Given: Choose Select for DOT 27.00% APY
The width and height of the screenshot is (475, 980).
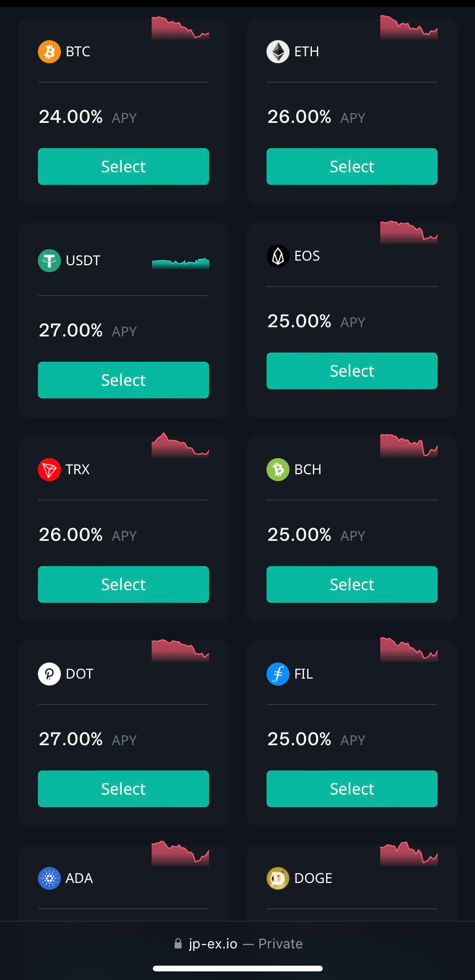Looking at the screenshot, I should coord(123,789).
